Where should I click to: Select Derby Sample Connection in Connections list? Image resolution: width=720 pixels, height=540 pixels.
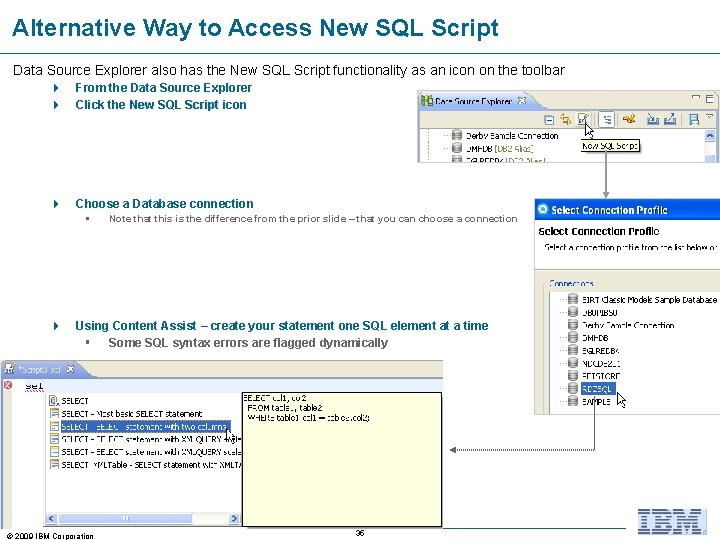[628, 325]
